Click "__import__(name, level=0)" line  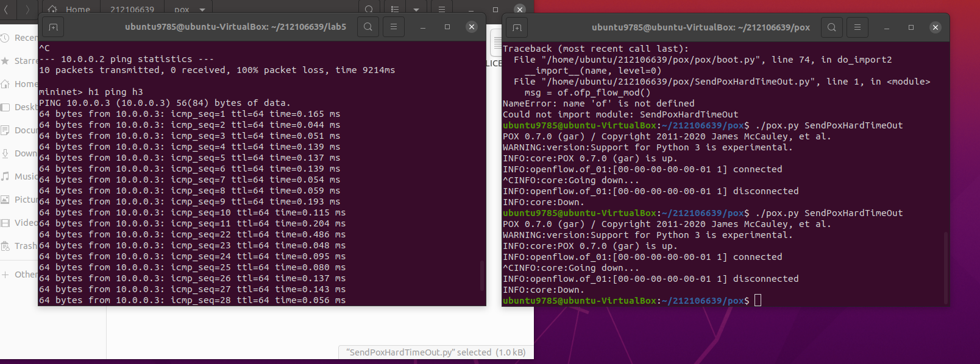(593, 71)
